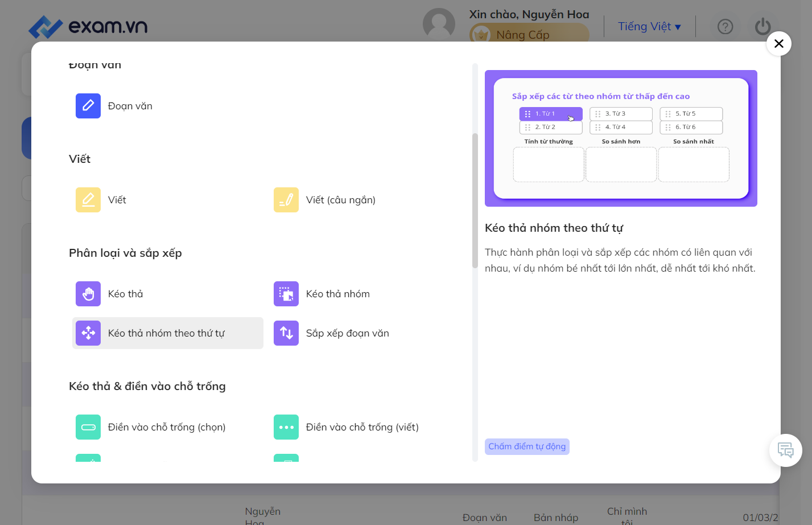The height and width of the screenshot is (525, 812).
Task: Click the Kéo thả & điền vào chỗ trống heading
Action: coord(147,386)
